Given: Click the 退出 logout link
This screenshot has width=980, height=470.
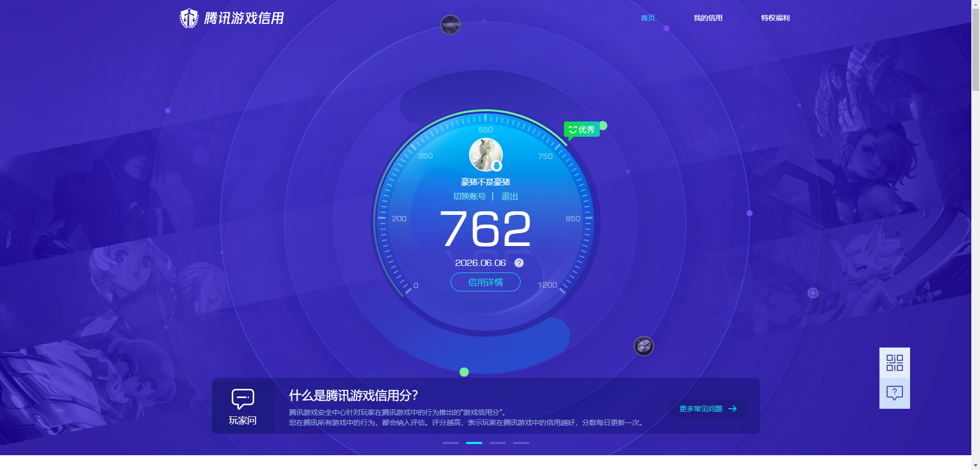Looking at the screenshot, I should pos(509,196).
